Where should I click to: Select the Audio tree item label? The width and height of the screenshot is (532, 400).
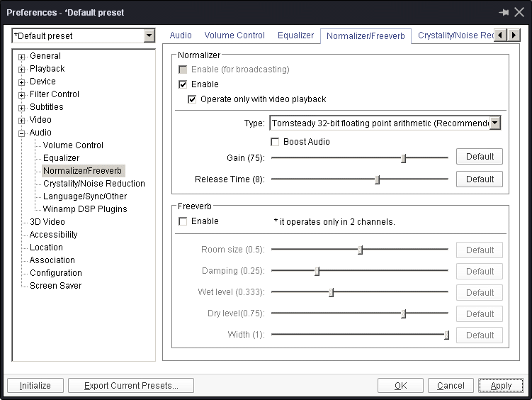40,133
